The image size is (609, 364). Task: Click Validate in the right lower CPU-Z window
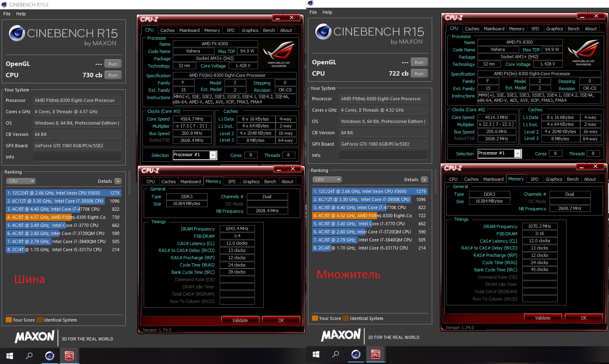(543, 318)
